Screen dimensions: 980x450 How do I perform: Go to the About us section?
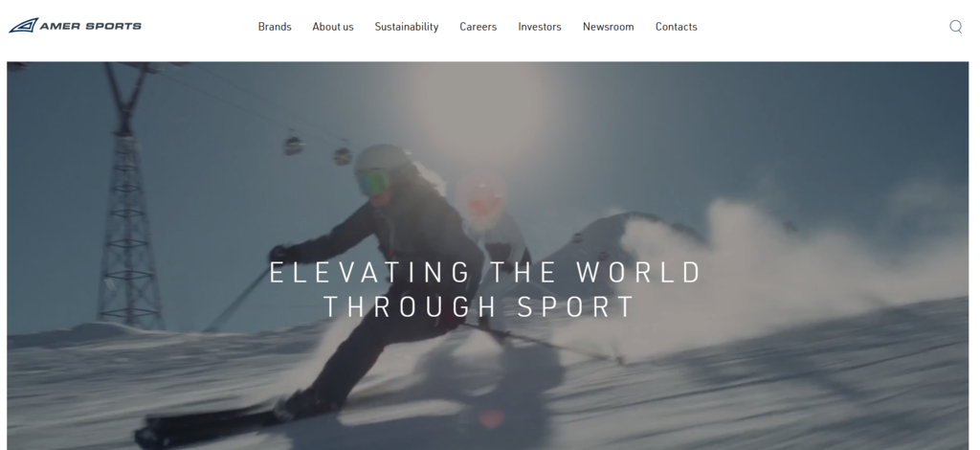pos(332,27)
